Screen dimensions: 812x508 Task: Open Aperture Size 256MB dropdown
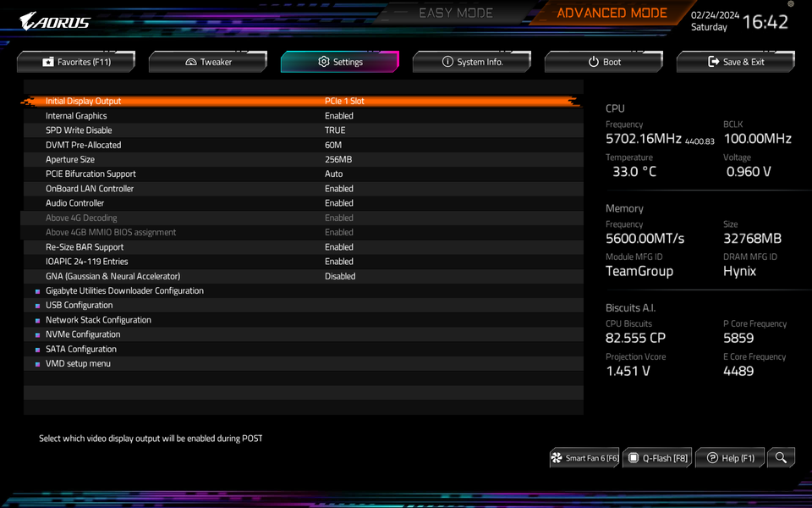click(338, 159)
